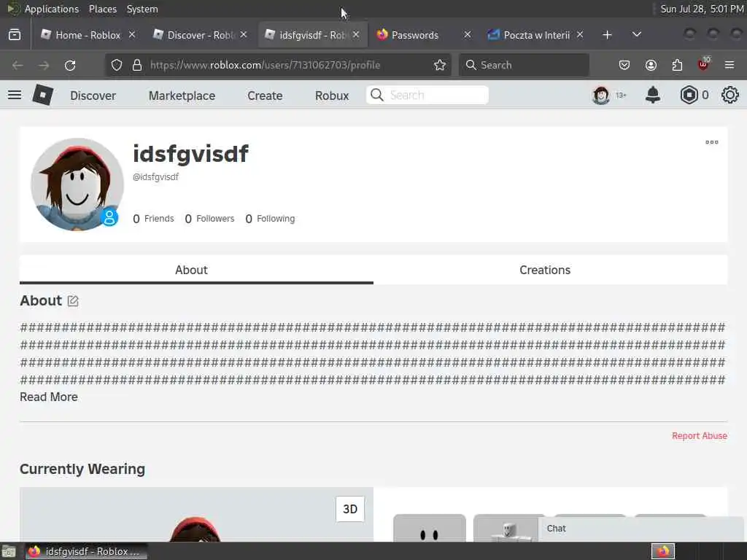Screen dimensions: 747x560
Task: Expand the list all tabs chevron
Action: (x=636, y=35)
